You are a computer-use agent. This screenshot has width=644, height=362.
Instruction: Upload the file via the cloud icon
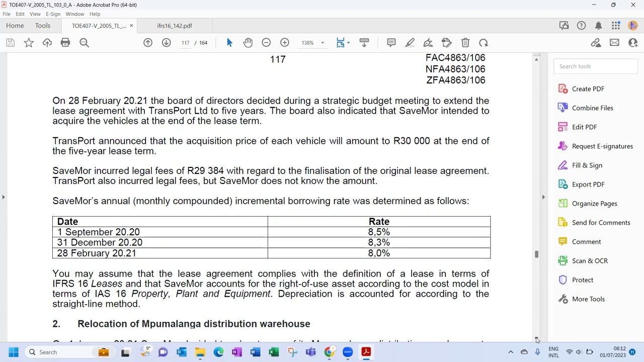click(47, 43)
